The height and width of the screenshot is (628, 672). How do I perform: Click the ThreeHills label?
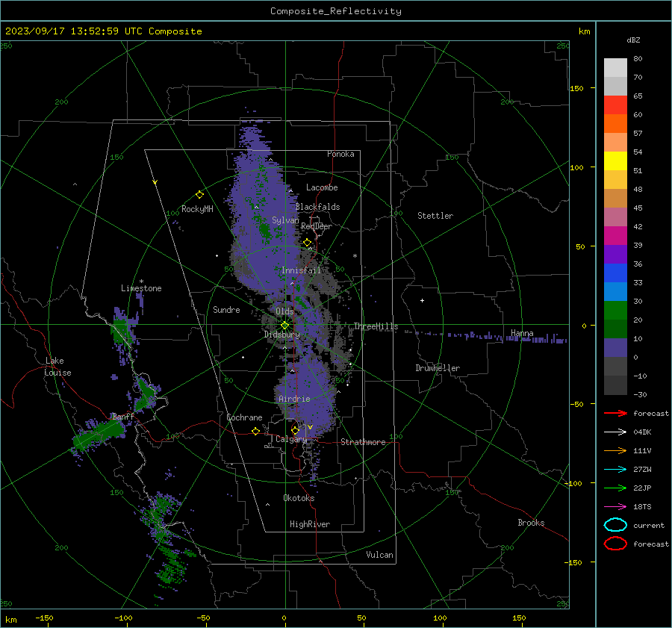pyautogui.click(x=376, y=326)
